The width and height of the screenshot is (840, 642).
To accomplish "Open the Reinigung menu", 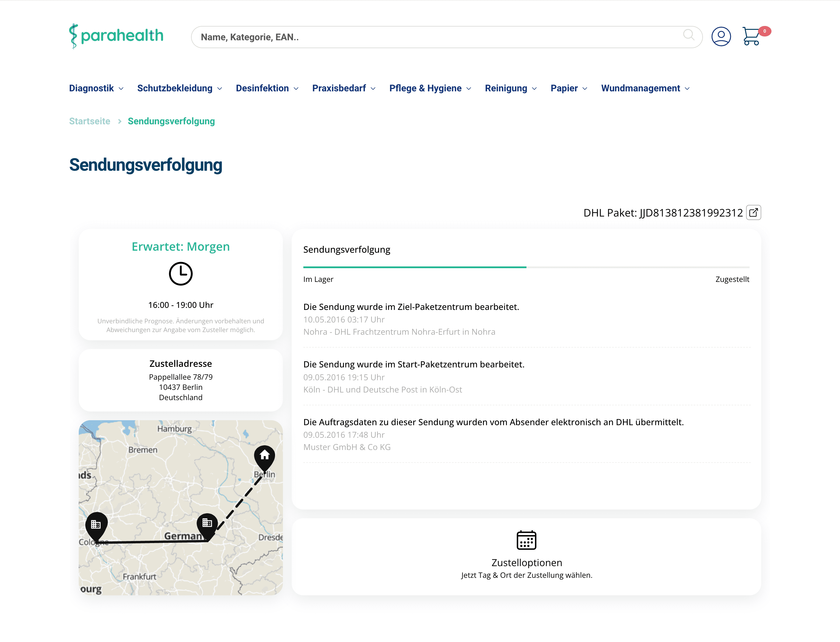I will [506, 88].
